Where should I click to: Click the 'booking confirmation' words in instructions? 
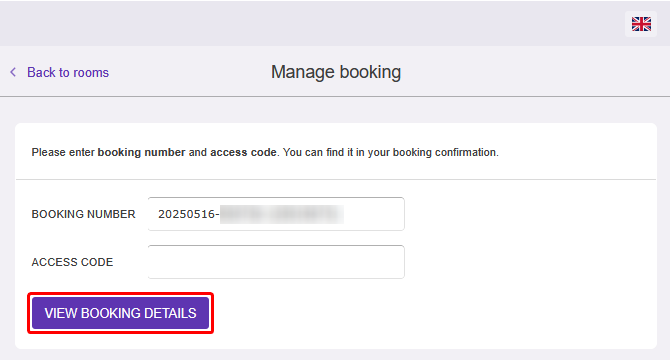click(x=445, y=152)
